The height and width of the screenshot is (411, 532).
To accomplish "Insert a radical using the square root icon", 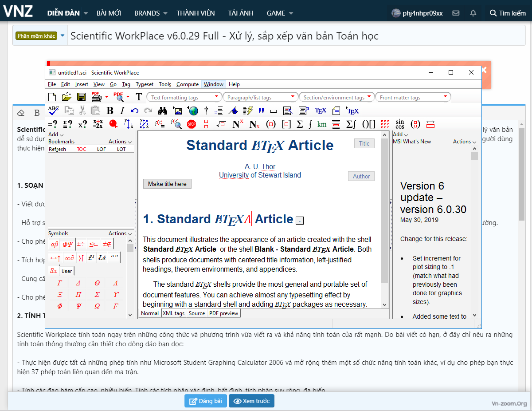I will coord(221,124).
